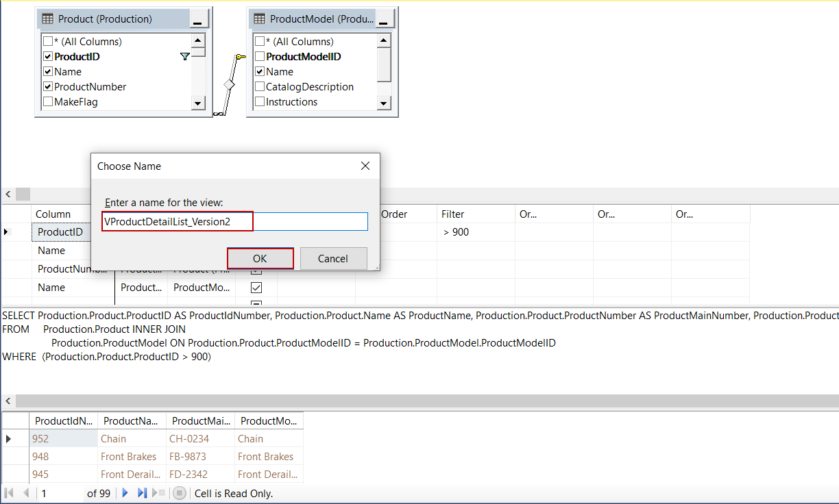Go to the next result row
The height and width of the screenshot is (504, 839).
(x=125, y=493)
